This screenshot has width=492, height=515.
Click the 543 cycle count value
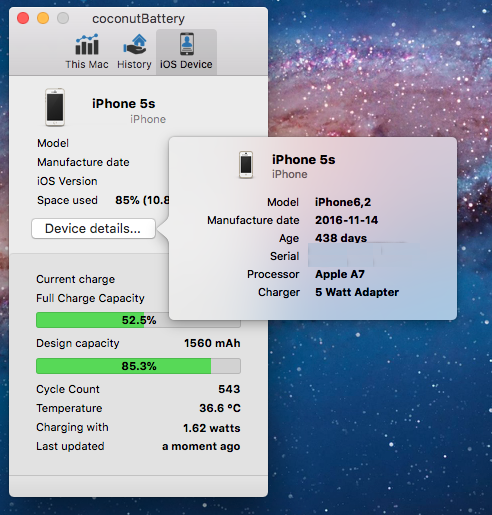(229, 389)
